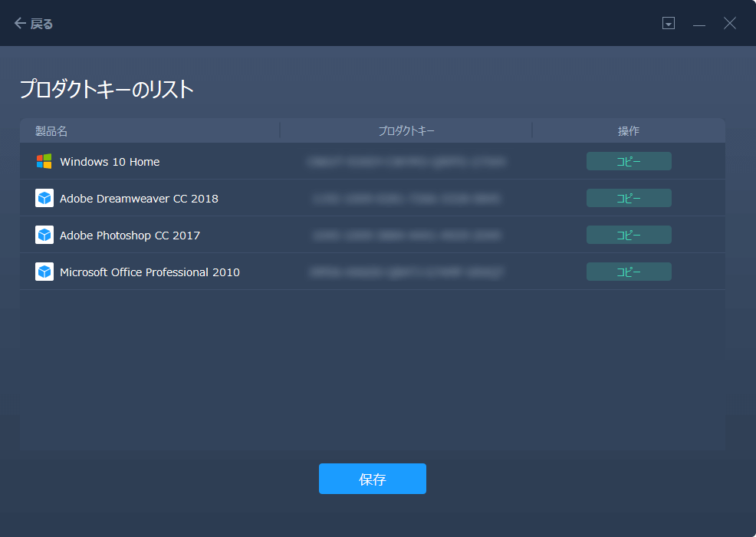The height and width of the screenshot is (537, 756).
Task: Select the Adobe Photoshop CC 2017 text
Action: (x=130, y=236)
